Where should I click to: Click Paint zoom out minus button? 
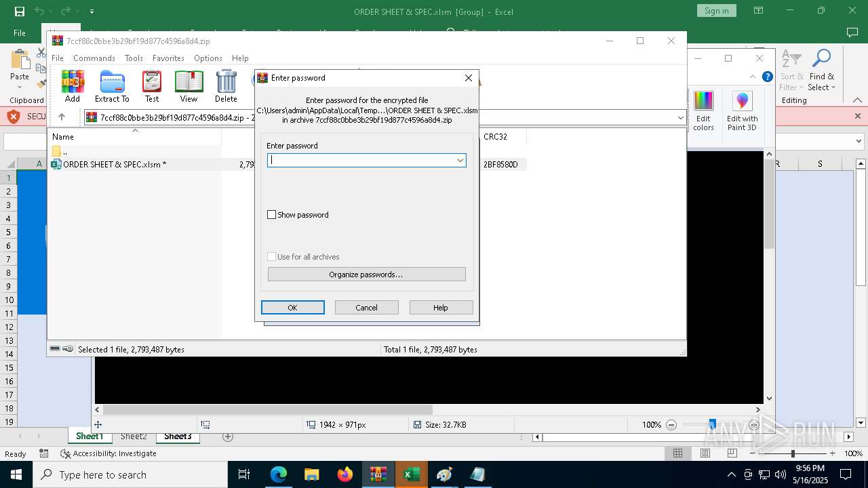(x=671, y=425)
